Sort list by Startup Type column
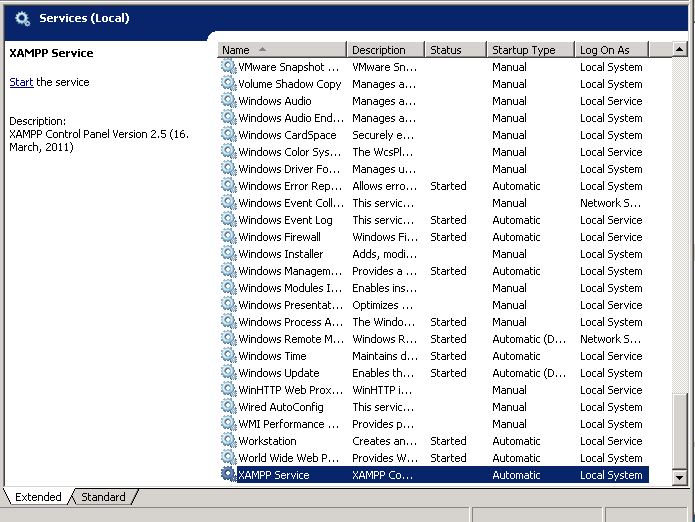The height and width of the screenshot is (522, 695). click(530, 49)
